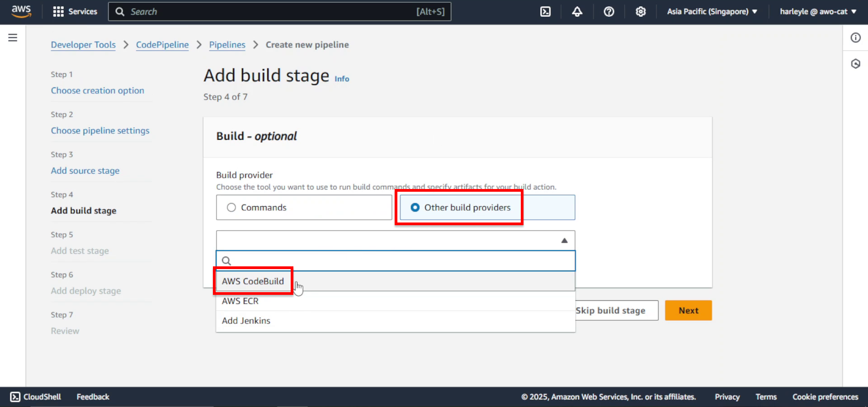Return to Choose creation option step
The width and height of the screenshot is (868, 407).
97,90
